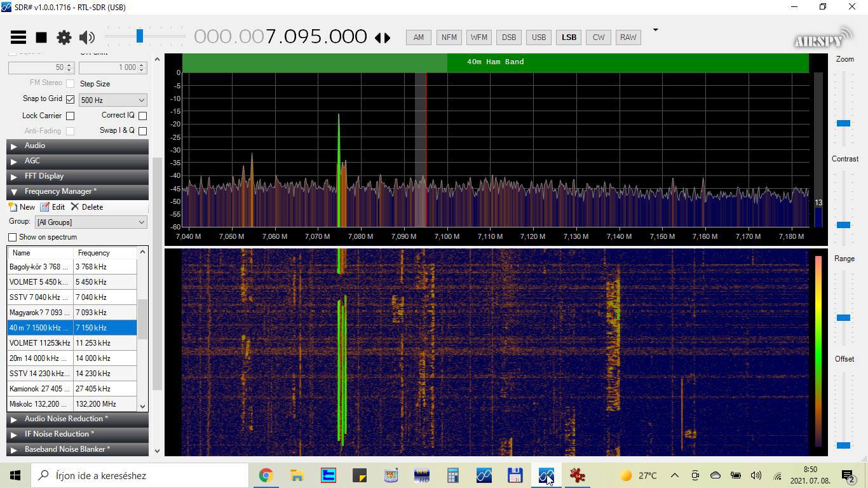
Task: Expand the FFT Display panel
Action: tap(78, 176)
